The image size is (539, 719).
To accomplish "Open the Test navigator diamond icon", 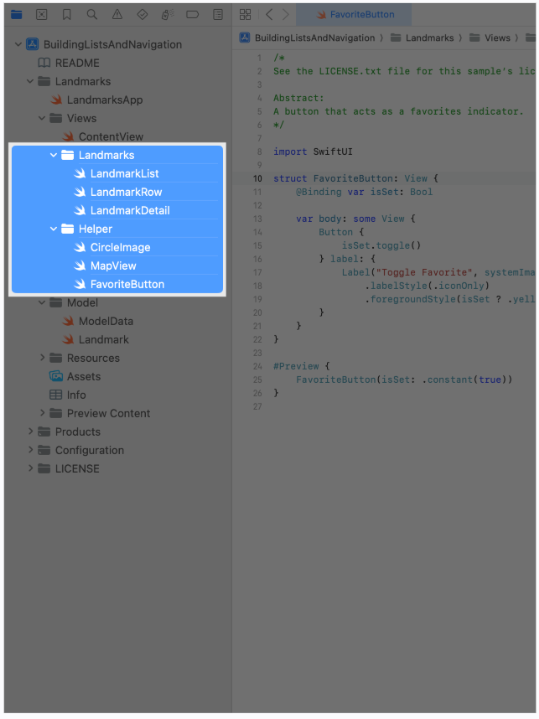I will pyautogui.click(x=142, y=15).
